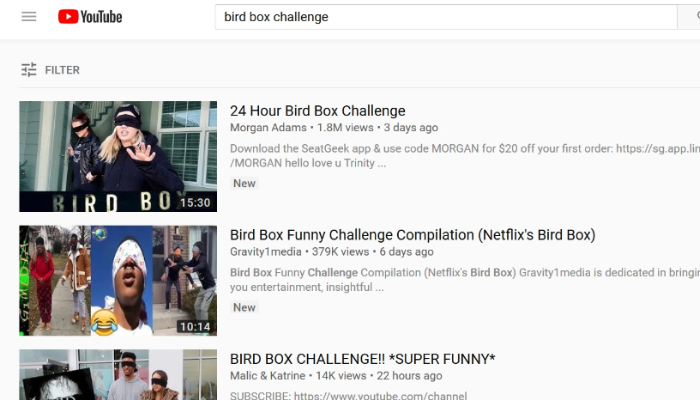Open the filter sliders icon

click(29, 70)
